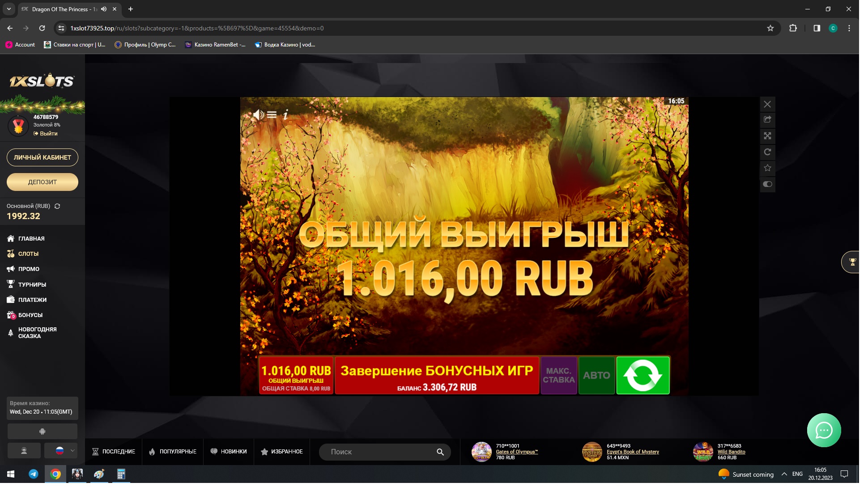Open the game info icon

[x=285, y=115]
